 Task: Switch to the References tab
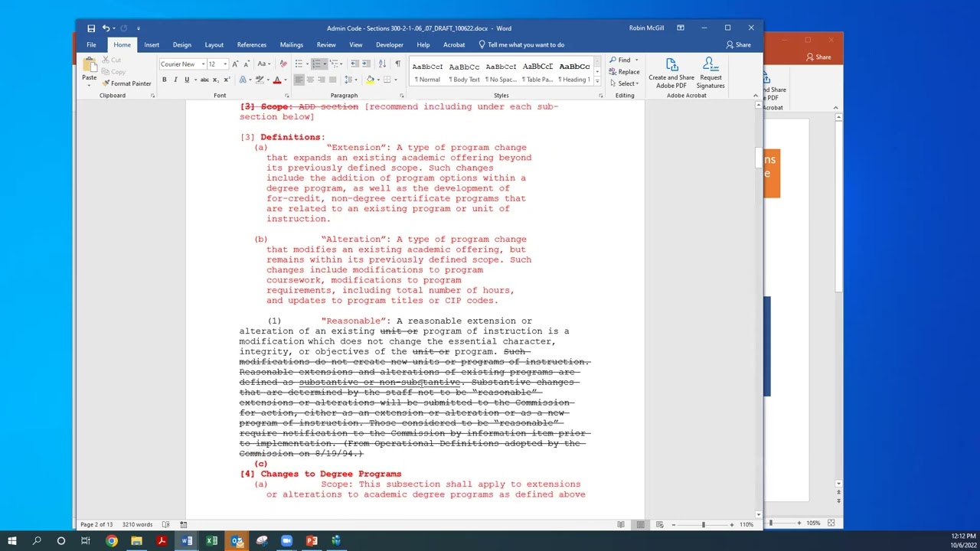point(252,44)
